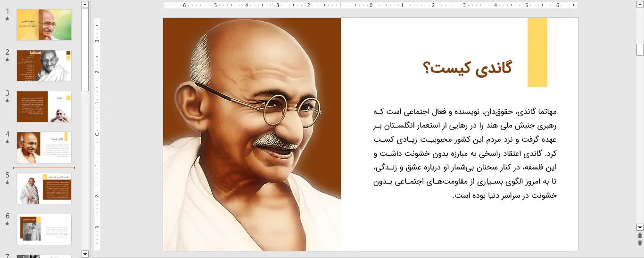Select slide 6 thumbnail
Image resolution: width=644 pixels, height=258 pixels.
pos(44,229)
